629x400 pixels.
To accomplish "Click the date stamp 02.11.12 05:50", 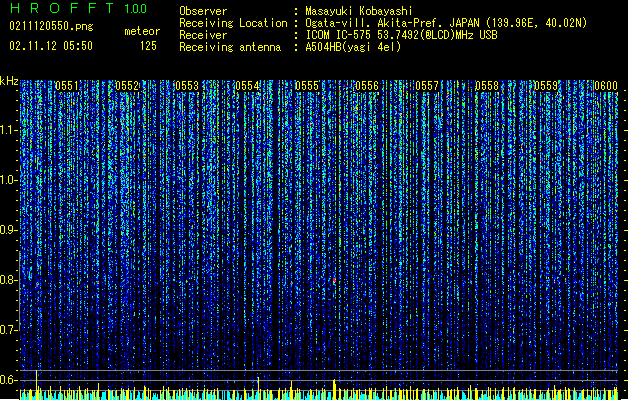I will pos(51,46).
